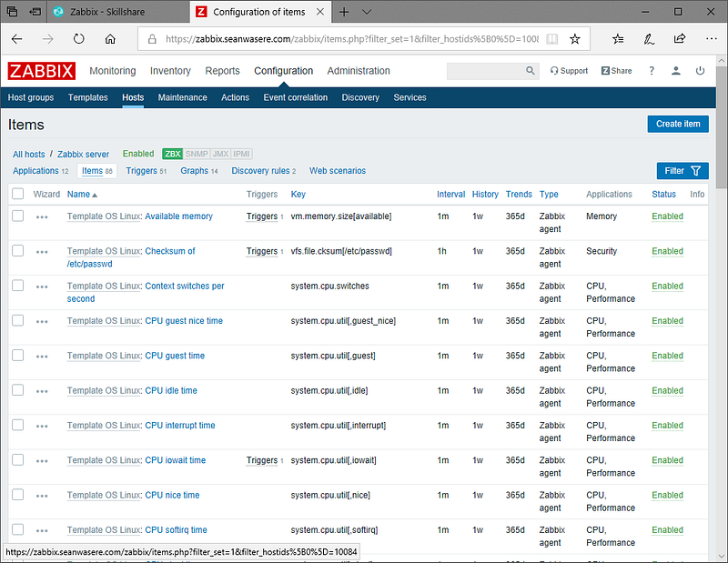Reload the page with refresh icon

(79, 39)
